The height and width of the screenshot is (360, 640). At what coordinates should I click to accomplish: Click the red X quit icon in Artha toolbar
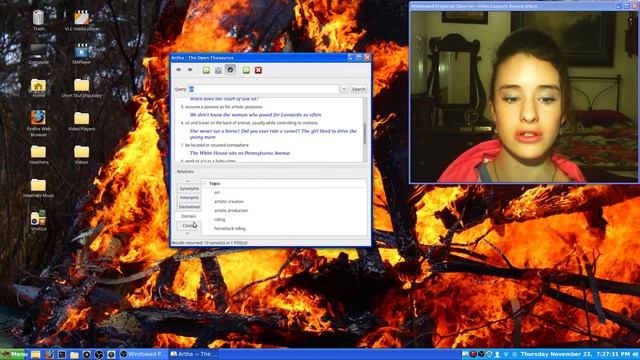(x=258, y=70)
